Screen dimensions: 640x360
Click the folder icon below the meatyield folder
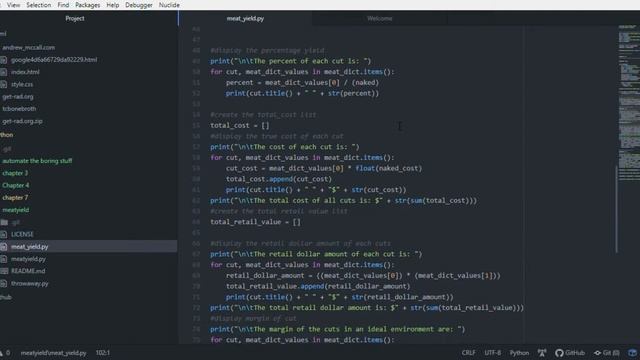pyautogui.click(x=4, y=222)
